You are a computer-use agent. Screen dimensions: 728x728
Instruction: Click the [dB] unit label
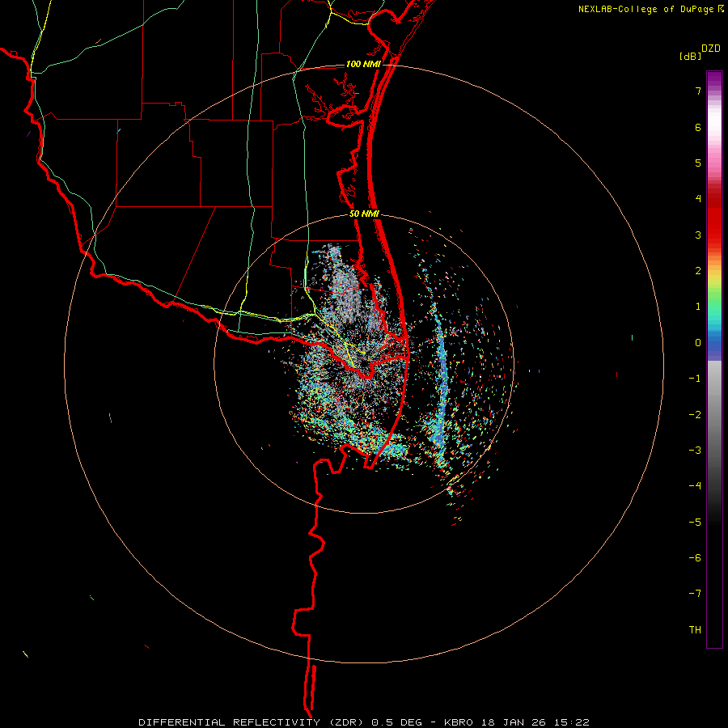click(x=691, y=57)
